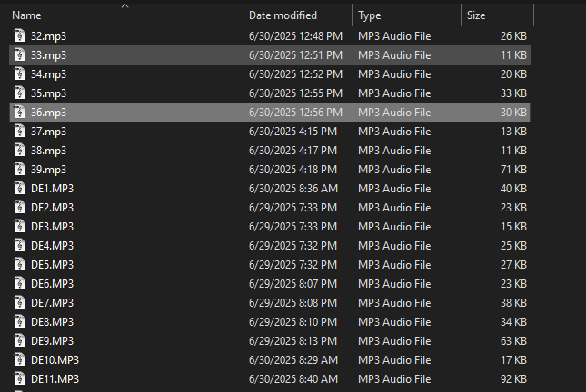Viewport: 586px width, 392px height.
Task: Click the 39.mp3 file icon
Action: click(19, 169)
